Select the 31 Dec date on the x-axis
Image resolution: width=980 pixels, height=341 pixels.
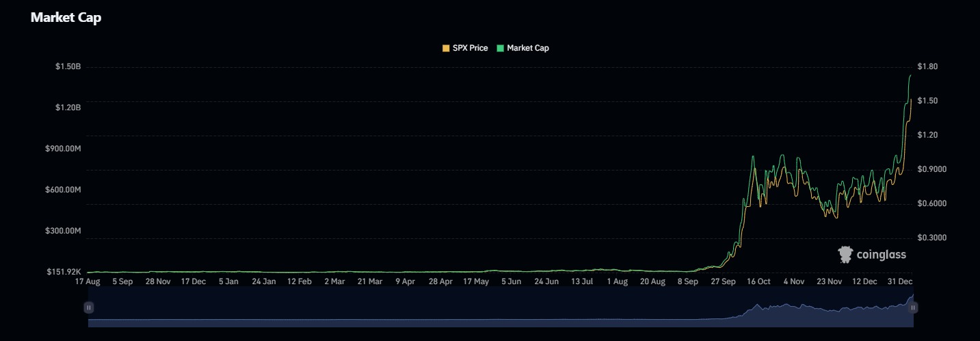pos(900,281)
